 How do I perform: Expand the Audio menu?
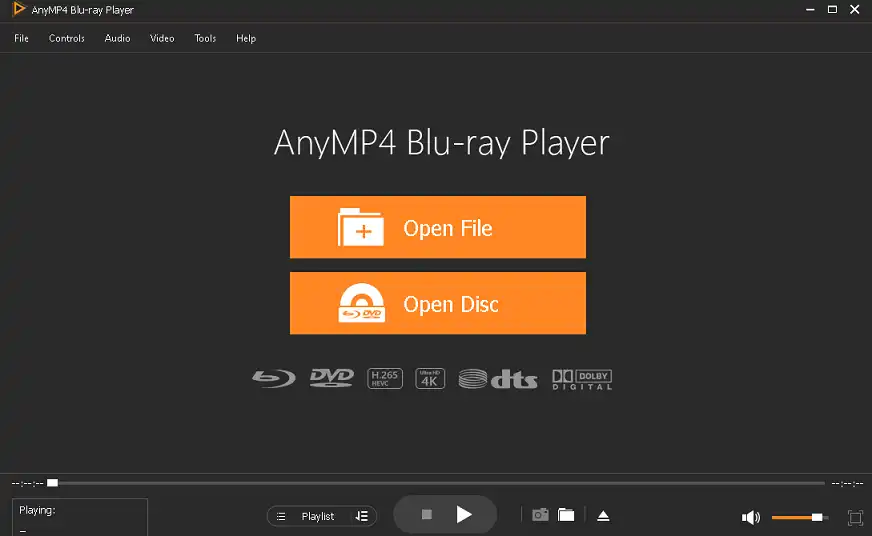[x=117, y=38]
